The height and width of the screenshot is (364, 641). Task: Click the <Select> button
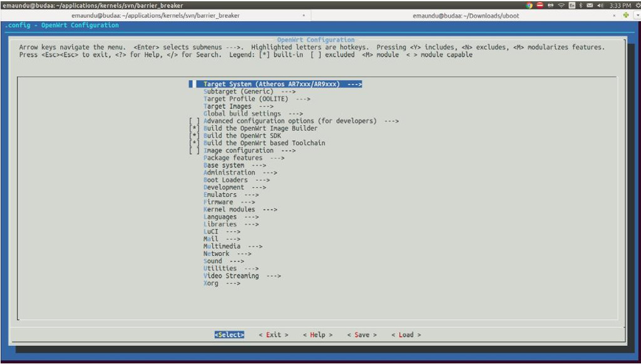pyautogui.click(x=229, y=335)
